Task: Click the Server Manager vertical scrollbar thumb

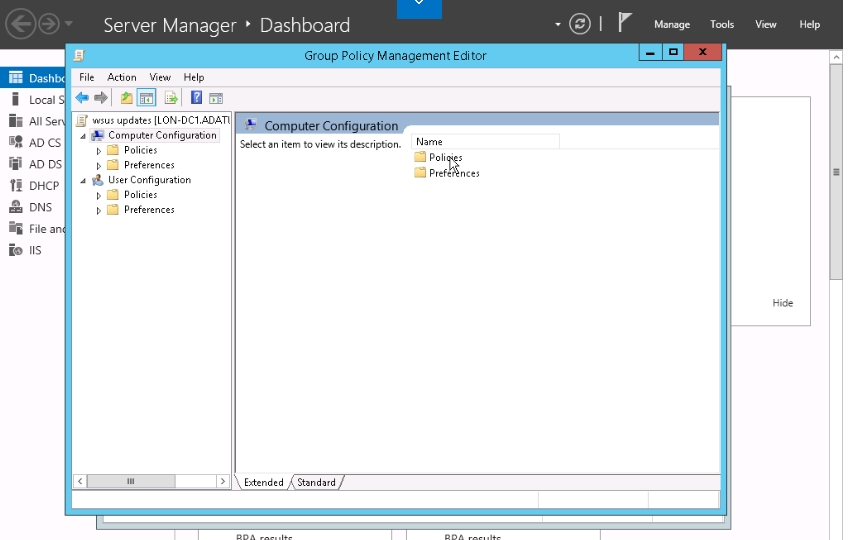Action: pos(836,172)
